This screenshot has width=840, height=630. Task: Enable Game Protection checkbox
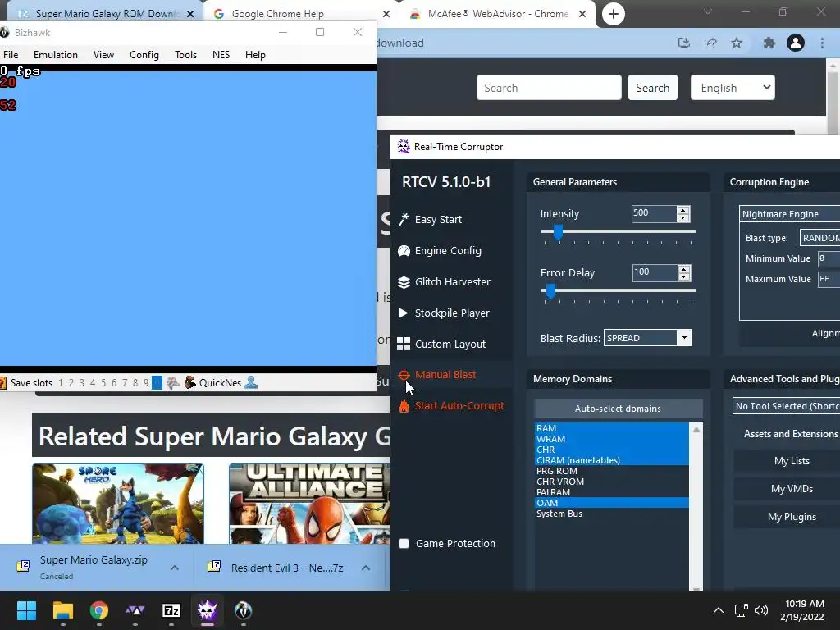[x=404, y=544]
